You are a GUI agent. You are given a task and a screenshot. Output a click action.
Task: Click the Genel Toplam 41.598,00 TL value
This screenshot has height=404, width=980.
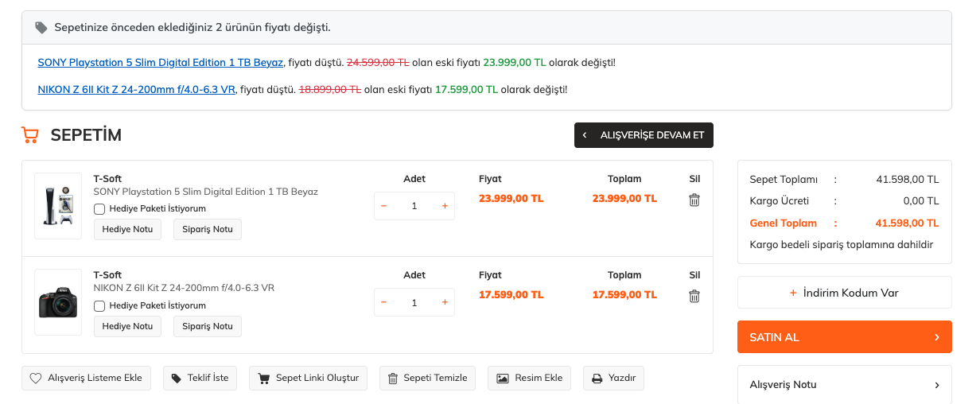coord(907,223)
